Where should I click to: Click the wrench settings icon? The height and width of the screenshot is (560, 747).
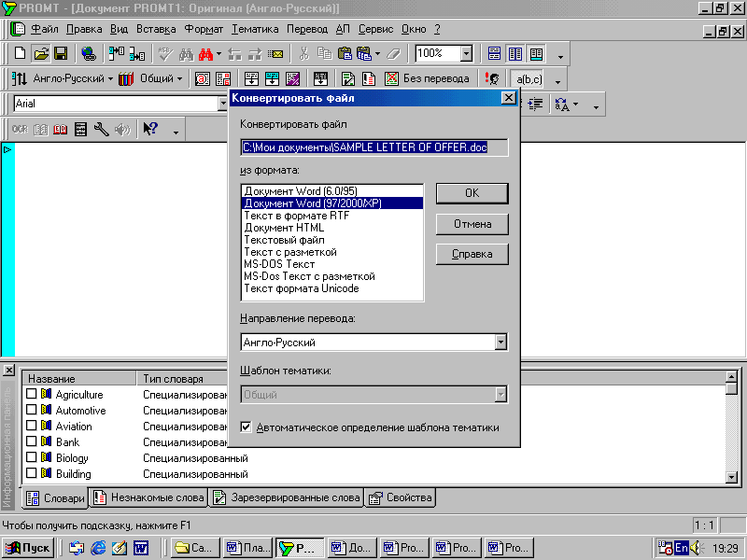pos(101,129)
